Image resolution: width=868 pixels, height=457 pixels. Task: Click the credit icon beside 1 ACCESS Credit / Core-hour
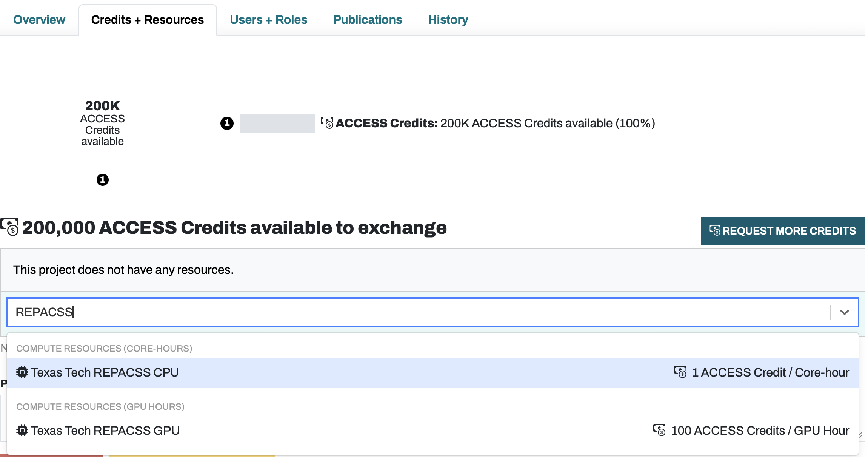(x=680, y=372)
